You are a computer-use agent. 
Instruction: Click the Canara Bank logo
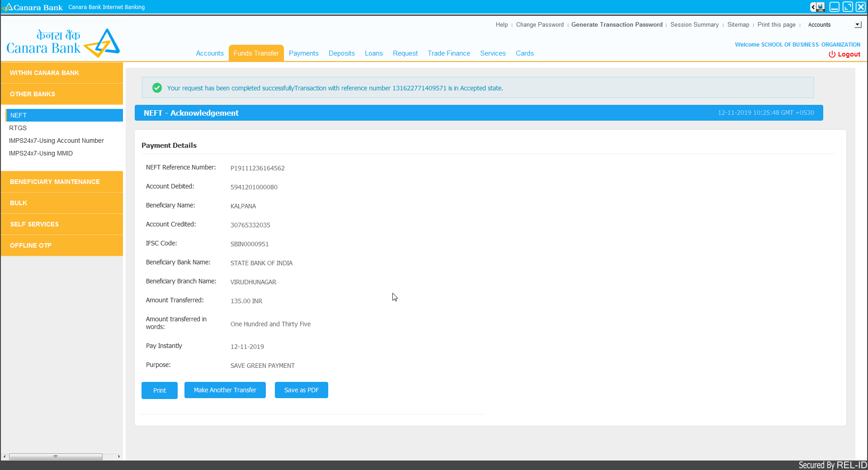pyautogui.click(x=63, y=43)
